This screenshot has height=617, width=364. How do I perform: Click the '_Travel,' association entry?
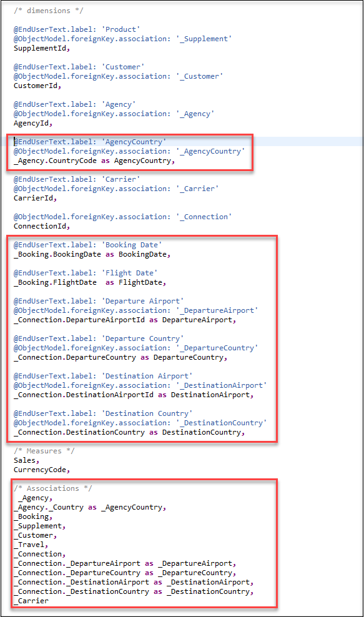31,545
